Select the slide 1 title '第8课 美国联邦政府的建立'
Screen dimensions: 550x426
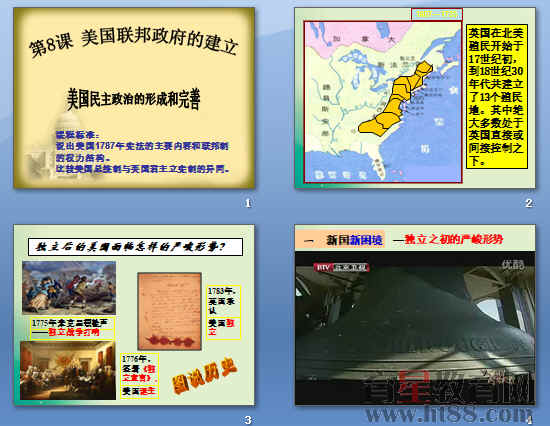[134, 43]
